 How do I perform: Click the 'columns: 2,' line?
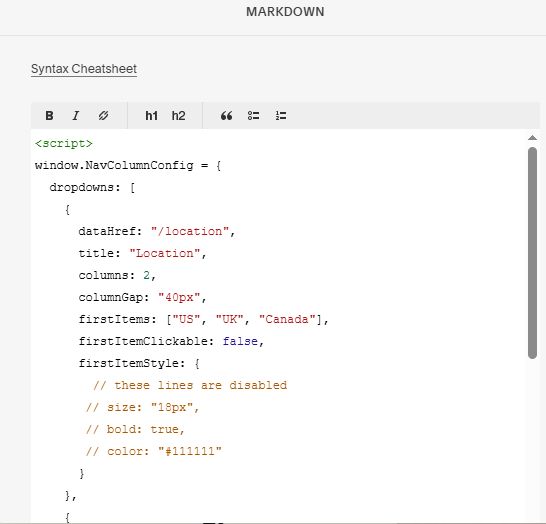pos(117,275)
